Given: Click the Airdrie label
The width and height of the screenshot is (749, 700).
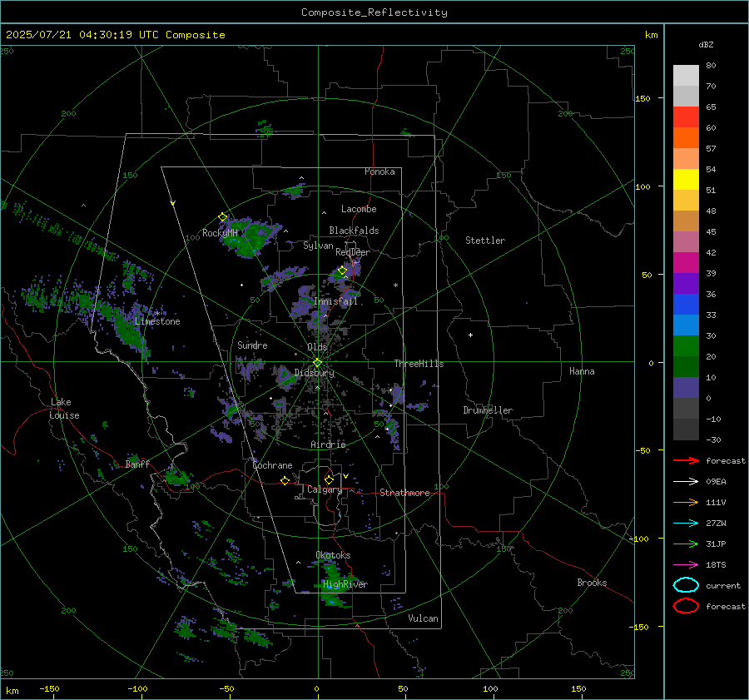Looking at the screenshot, I should coord(328,444).
